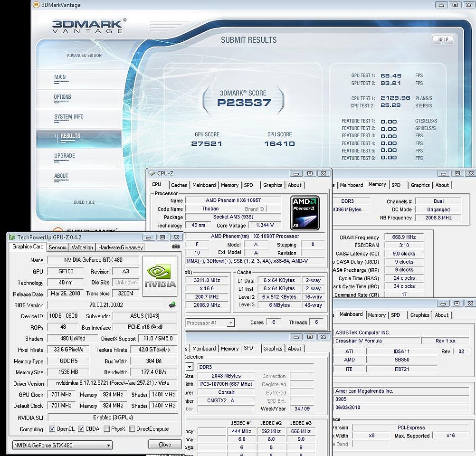
Task: Open Graphics tab in CPU-Z CPU window
Action: (x=273, y=185)
